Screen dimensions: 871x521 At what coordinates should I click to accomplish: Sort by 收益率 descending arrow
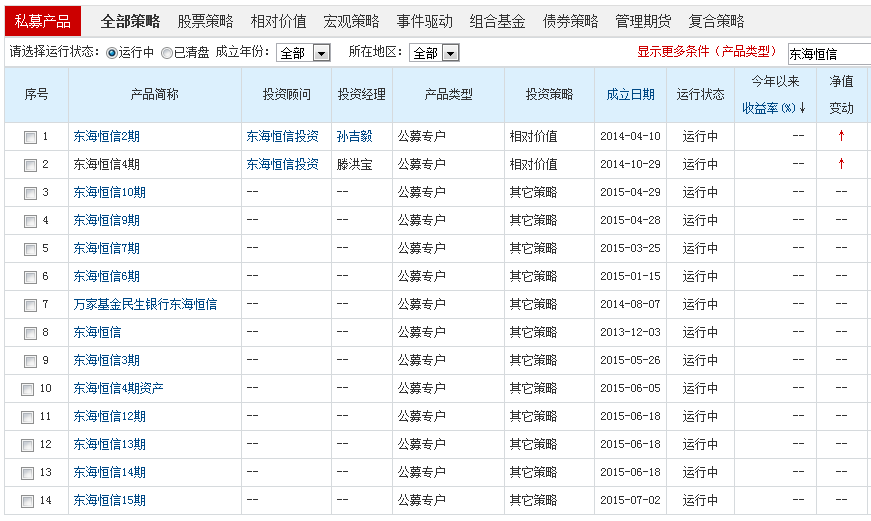(802, 108)
